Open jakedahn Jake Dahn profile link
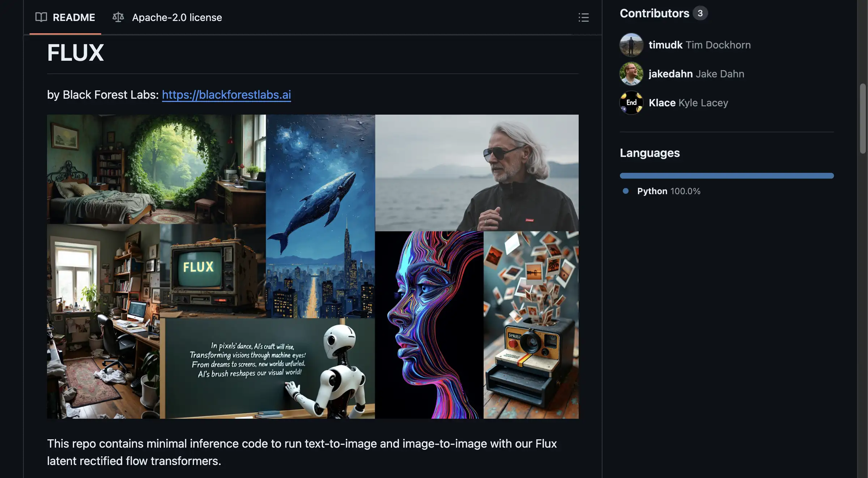The image size is (868, 478). (x=696, y=74)
